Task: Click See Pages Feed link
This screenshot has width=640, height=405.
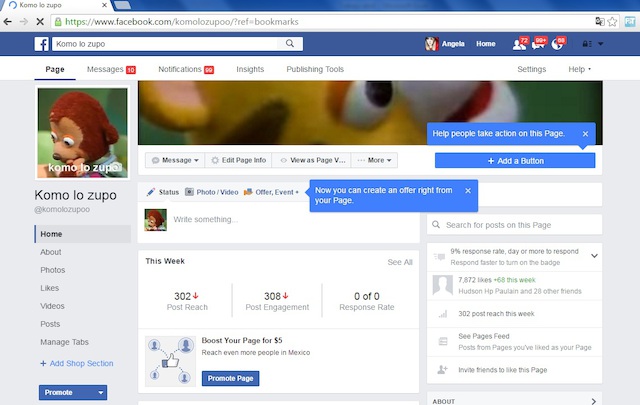Action: 484,336
